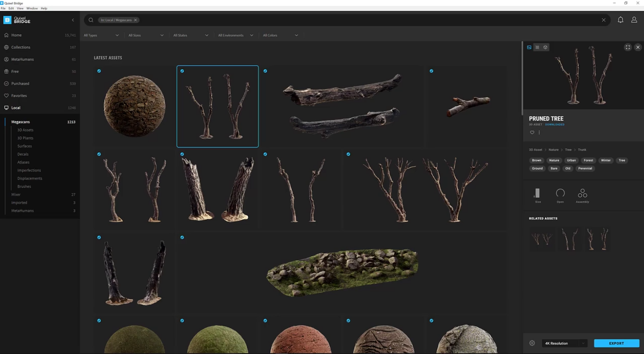Clear the search bar with the X
The image size is (644, 354).
pyautogui.click(x=604, y=20)
